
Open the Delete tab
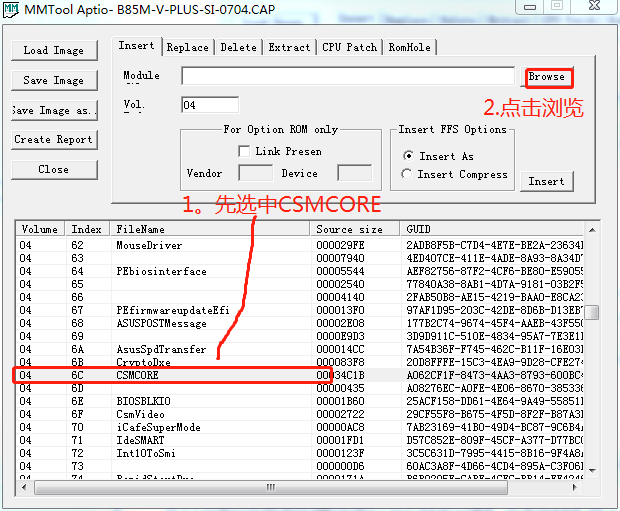[x=238, y=47]
